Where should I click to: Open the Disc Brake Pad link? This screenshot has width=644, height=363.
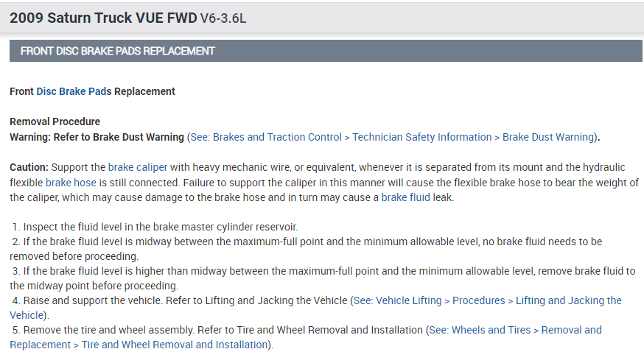(73, 92)
